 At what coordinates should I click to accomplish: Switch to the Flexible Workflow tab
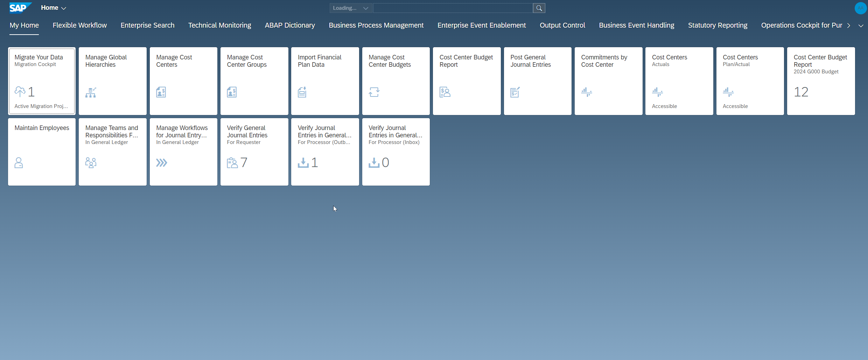click(80, 25)
